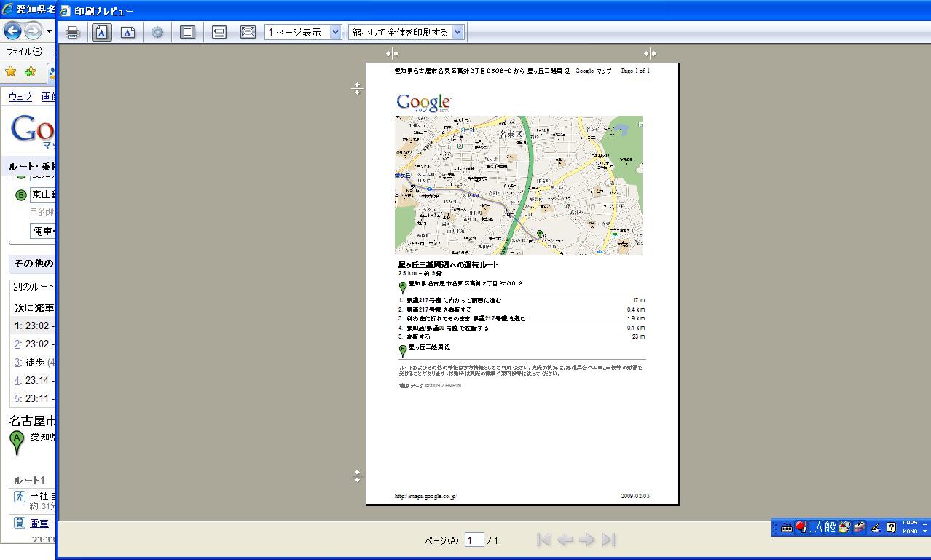Click Internet Explorer icon in preview titlebar
The width and height of the screenshot is (931, 560).
point(66,11)
